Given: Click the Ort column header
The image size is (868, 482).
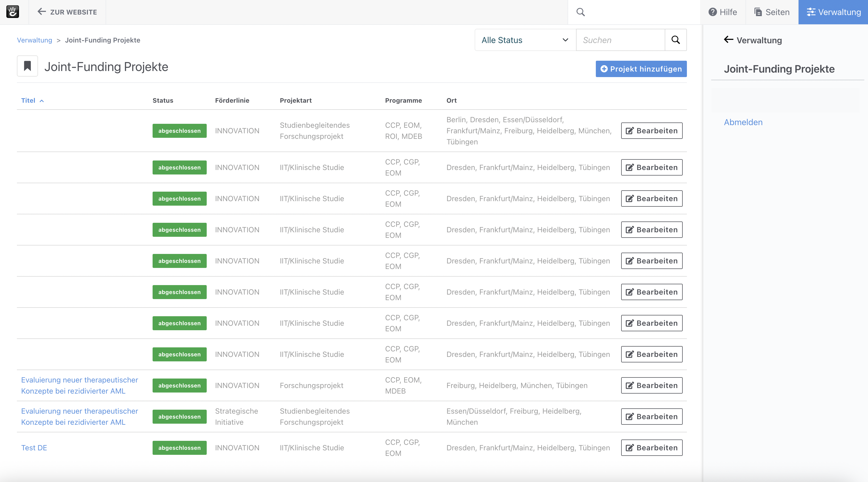Looking at the screenshot, I should click(451, 100).
